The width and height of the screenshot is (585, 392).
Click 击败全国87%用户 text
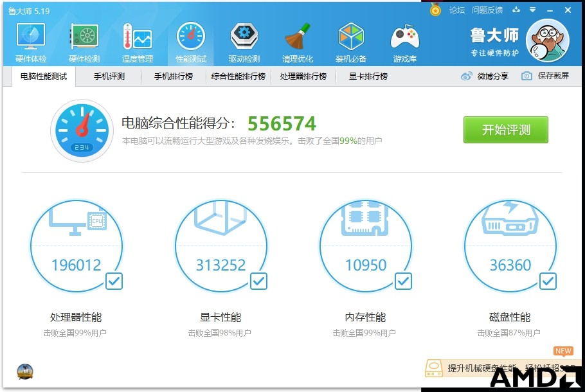509,333
